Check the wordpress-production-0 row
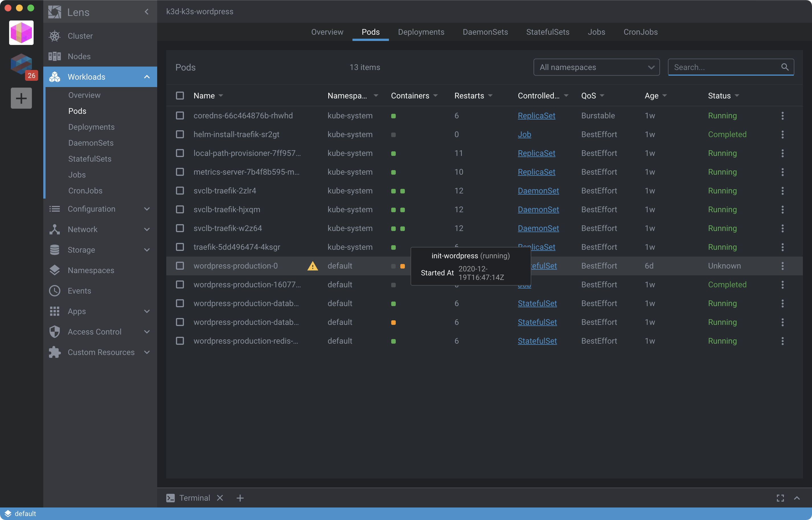 click(x=180, y=266)
